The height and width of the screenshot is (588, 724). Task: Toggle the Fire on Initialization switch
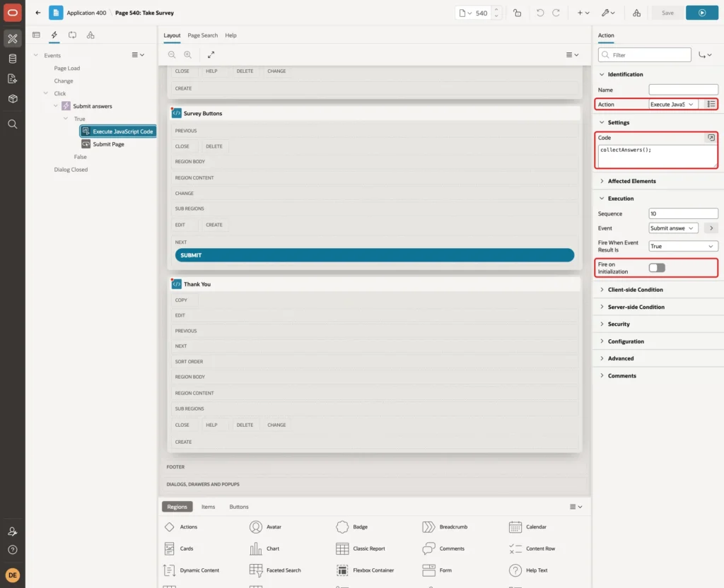click(x=657, y=268)
